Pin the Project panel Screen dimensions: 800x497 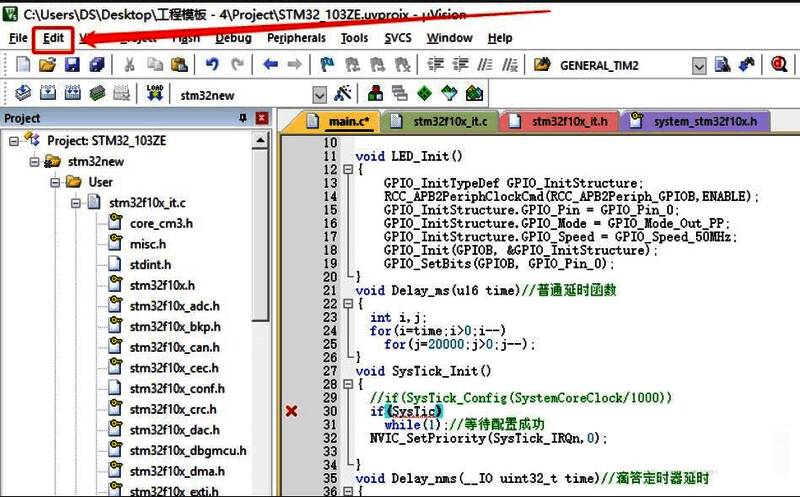(x=242, y=119)
